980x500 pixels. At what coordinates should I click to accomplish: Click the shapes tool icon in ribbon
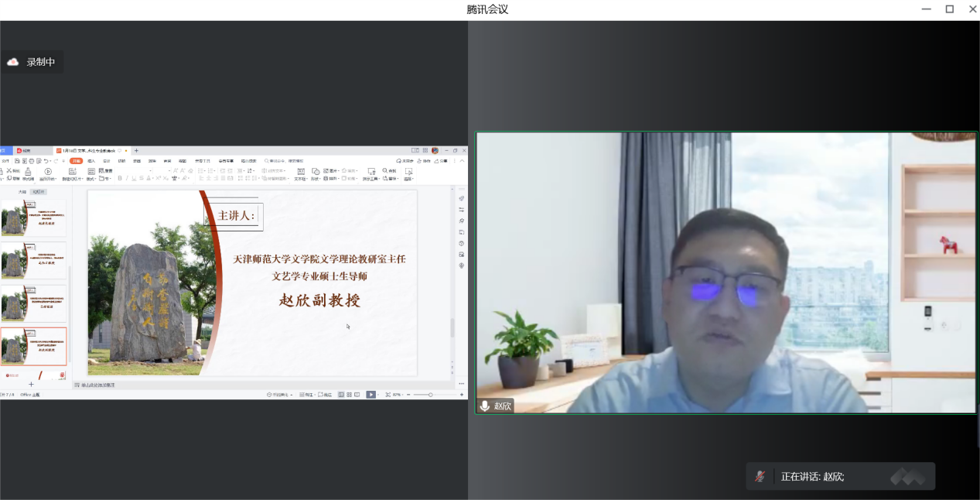pyautogui.click(x=315, y=173)
